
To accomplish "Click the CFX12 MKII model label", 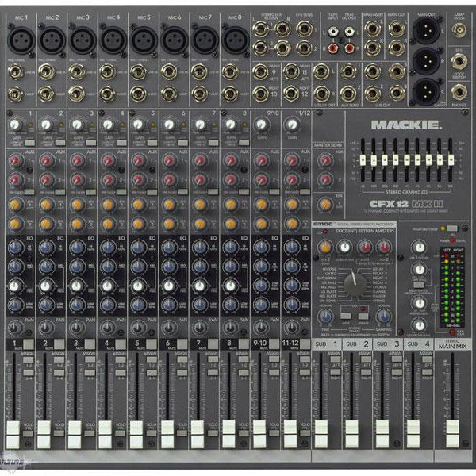I will click(405, 203).
